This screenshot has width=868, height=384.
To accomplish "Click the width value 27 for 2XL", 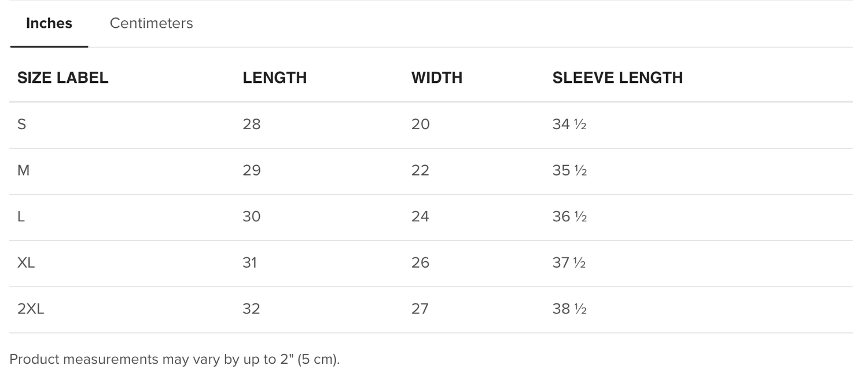I will tap(420, 309).
